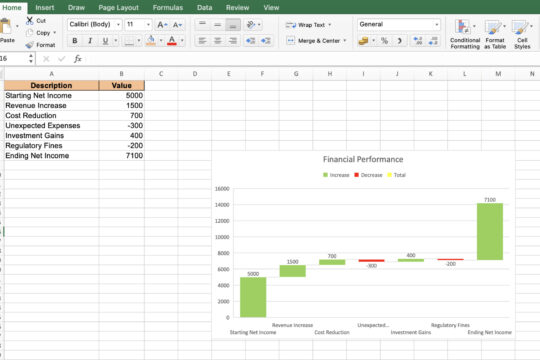Screen dimensions: 540x360
Task: Select the Description header cell
Action: pyautogui.click(x=51, y=85)
